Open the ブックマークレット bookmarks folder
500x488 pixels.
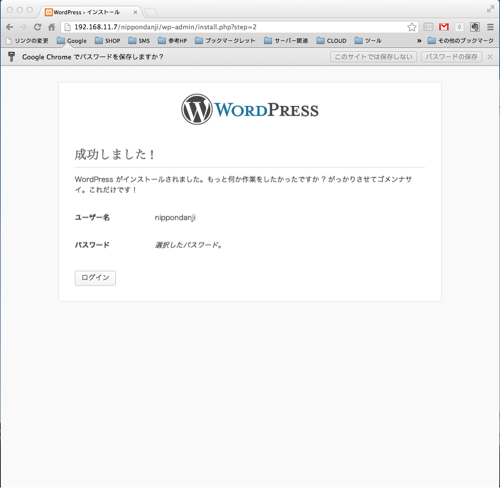click(225, 41)
